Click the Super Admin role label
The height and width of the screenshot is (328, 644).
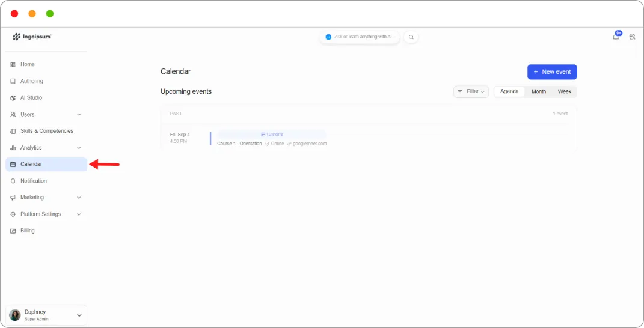click(36, 319)
